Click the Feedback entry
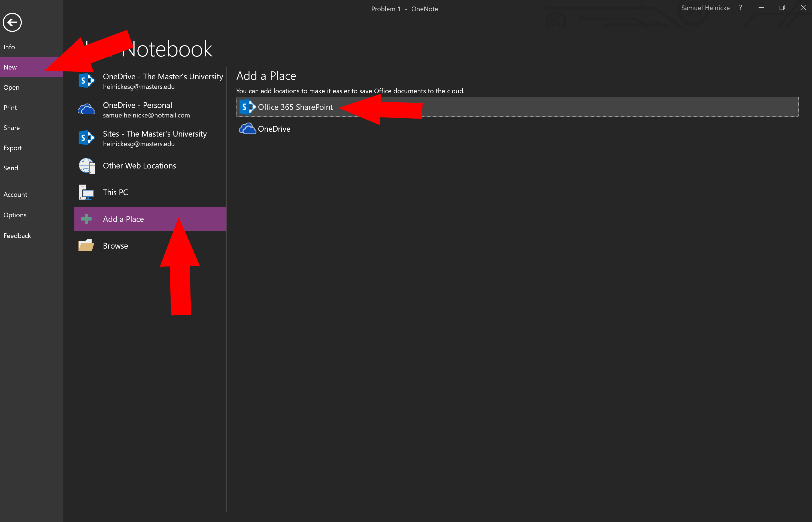Viewport: 812px width, 522px height. click(31, 236)
